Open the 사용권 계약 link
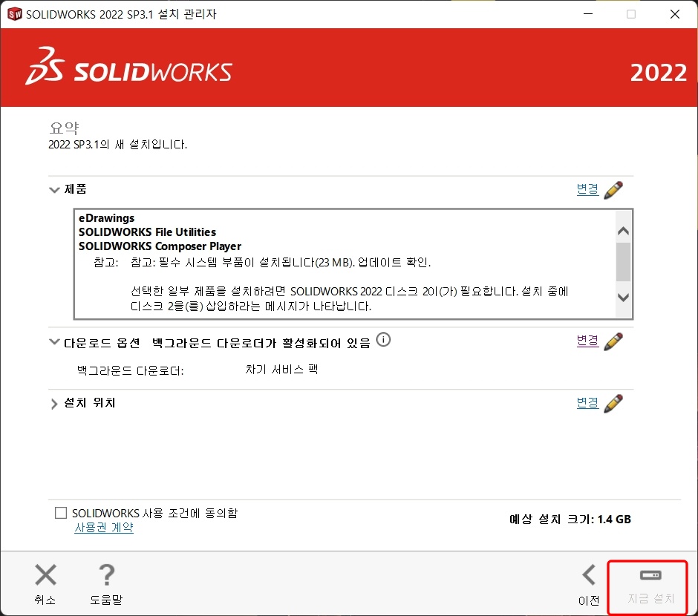 pyautogui.click(x=104, y=528)
